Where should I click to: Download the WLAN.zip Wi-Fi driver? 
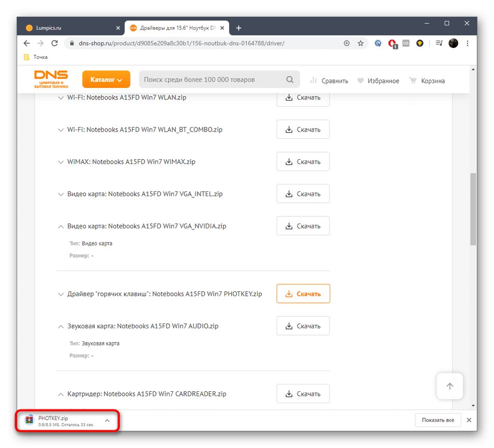[x=303, y=98]
